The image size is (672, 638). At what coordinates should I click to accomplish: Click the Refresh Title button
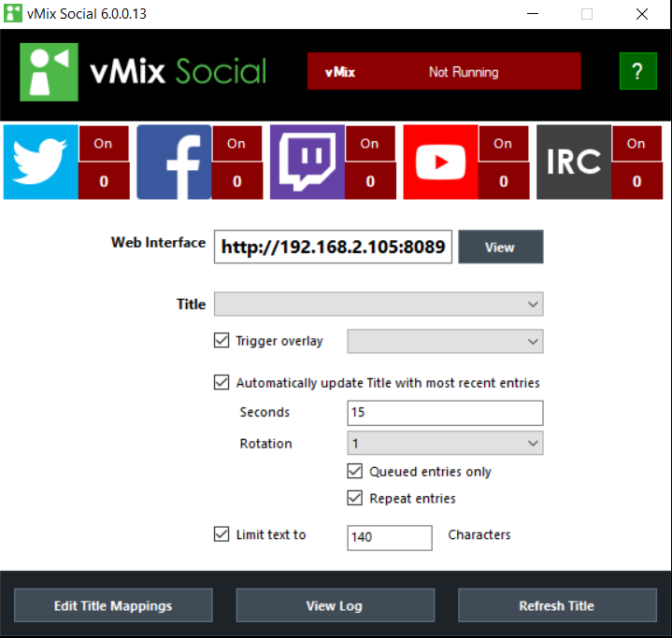[557, 605]
